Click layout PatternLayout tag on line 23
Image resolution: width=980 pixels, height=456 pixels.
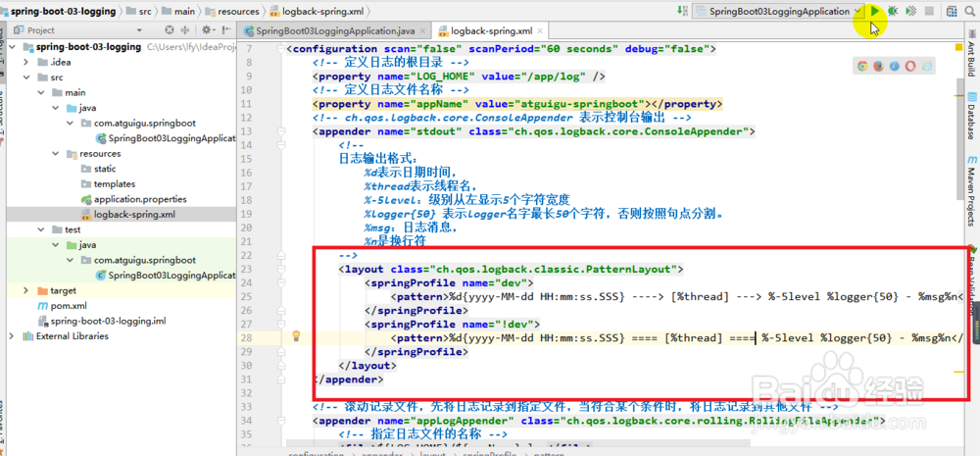(512, 269)
